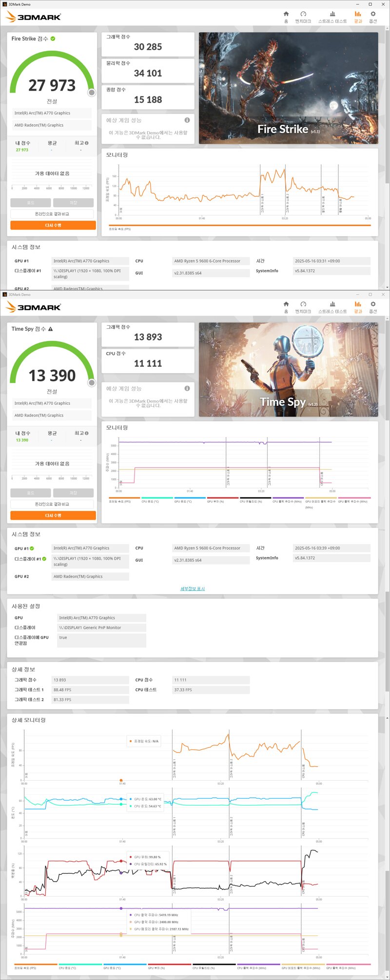Open Home tab in Fire Strike window
The height and width of the screenshot is (980, 390).
coord(286,17)
